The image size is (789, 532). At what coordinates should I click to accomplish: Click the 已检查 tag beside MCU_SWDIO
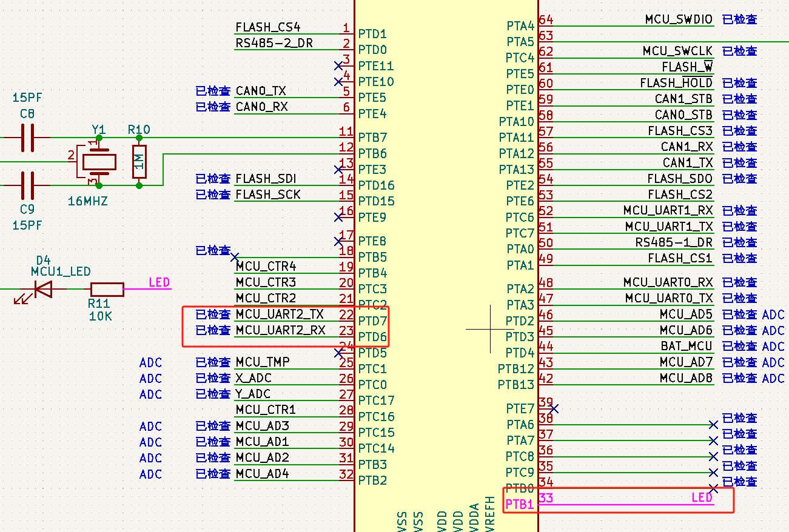(x=739, y=19)
